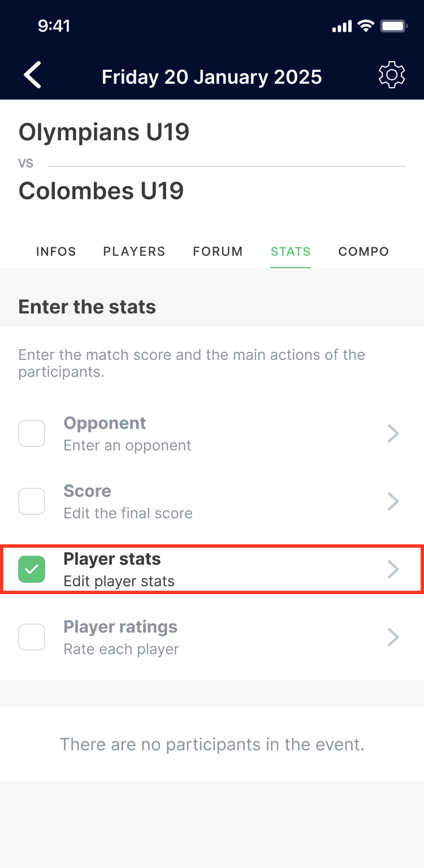Screen dimensions: 424x868
Task: Tap the back arrow icon
Action: [x=33, y=76]
